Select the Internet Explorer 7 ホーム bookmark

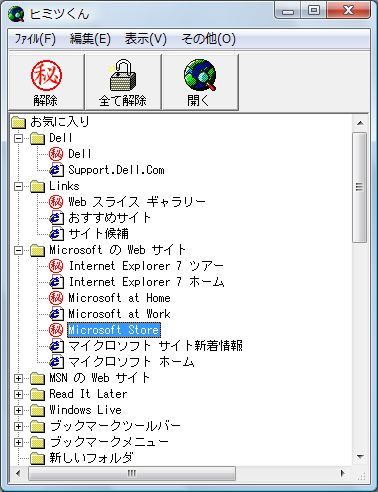point(146,282)
